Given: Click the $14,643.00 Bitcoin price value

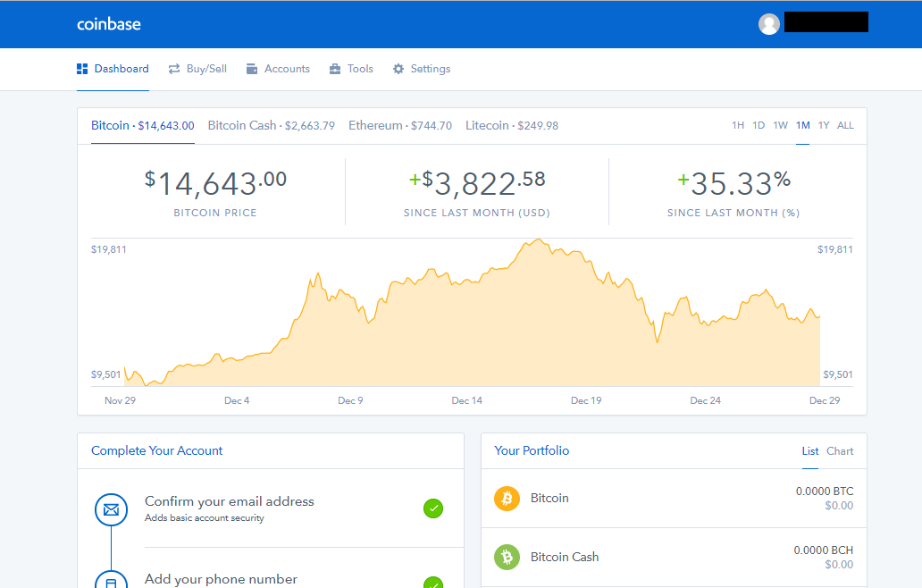Looking at the screenshot, I should click(215, 183).
